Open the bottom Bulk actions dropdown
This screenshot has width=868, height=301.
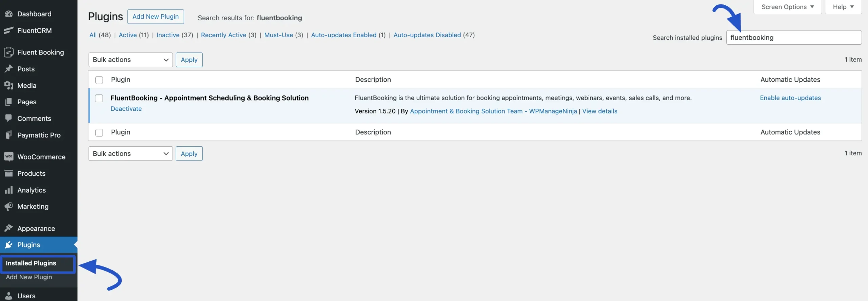pyautogui.click(x=131, y=153)
